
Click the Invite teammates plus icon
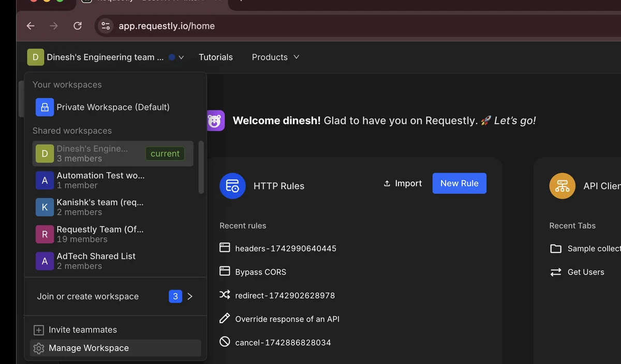click(x=39, y=330)
